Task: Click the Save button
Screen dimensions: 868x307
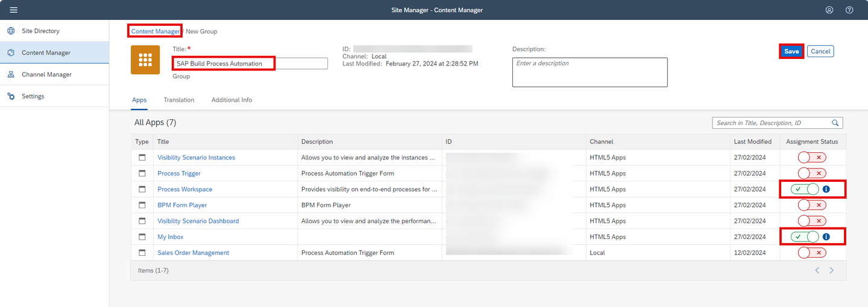Action: point(791,51)
